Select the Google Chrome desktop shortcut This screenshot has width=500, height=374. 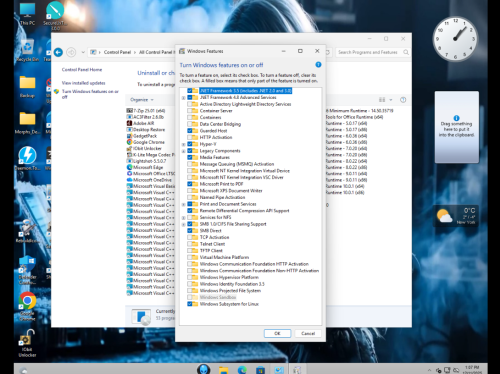(x=27, y=306)
